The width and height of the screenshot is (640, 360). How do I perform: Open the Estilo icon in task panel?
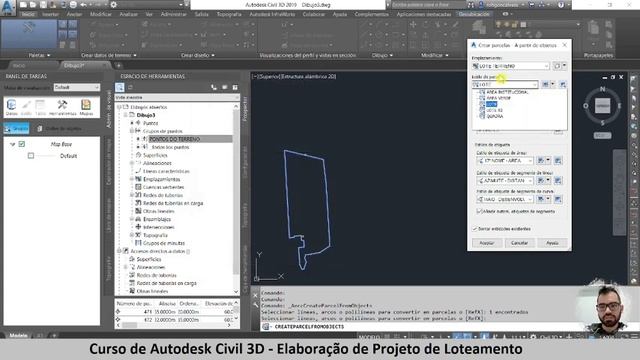point(26,107)
